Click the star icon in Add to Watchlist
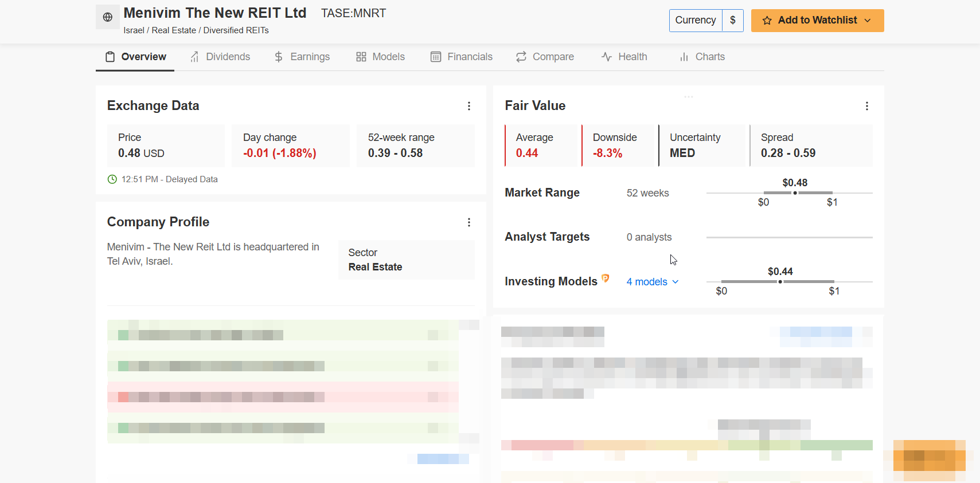Image resolution: width=980 pixels, height=483 pixels. (767, 21)
